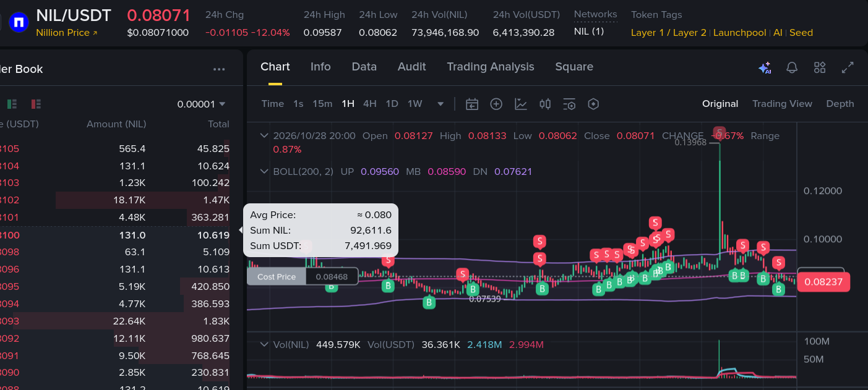This screenshot has width=868, height=390.
Task: Open the Data tab
Action: (364, 67)
